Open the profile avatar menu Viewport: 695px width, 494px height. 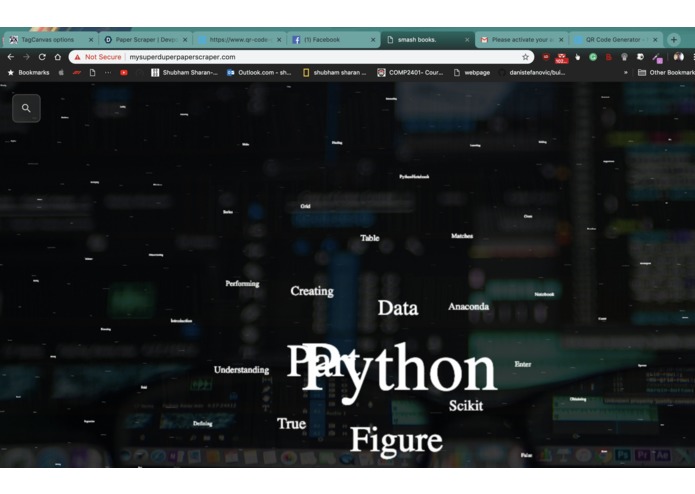click(678, 57)
